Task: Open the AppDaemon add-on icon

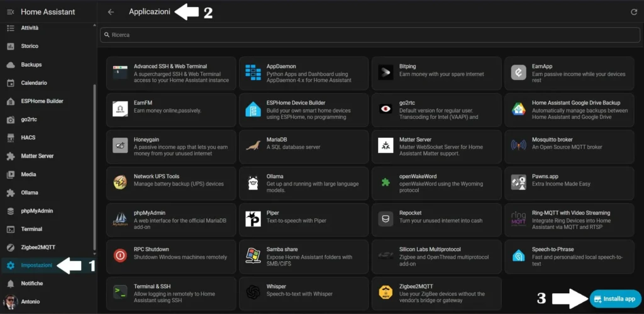Action: pyautogui.click(x=253, y=73)
